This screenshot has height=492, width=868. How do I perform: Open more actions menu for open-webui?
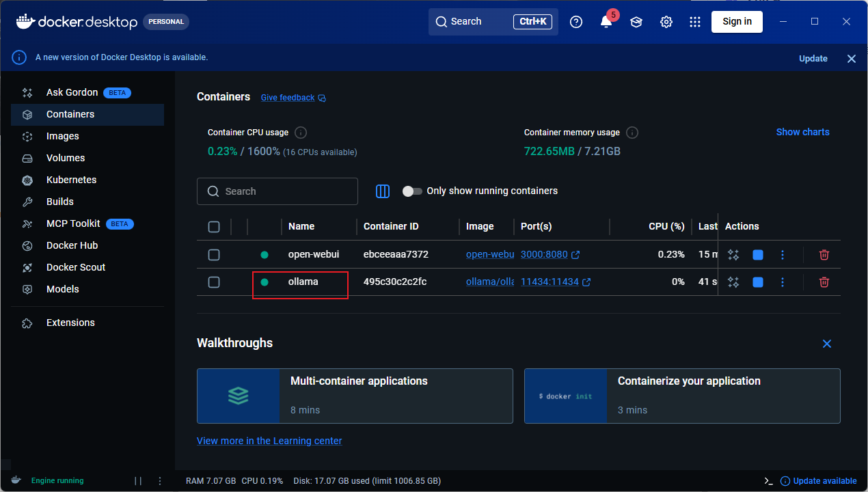point(783,255)
